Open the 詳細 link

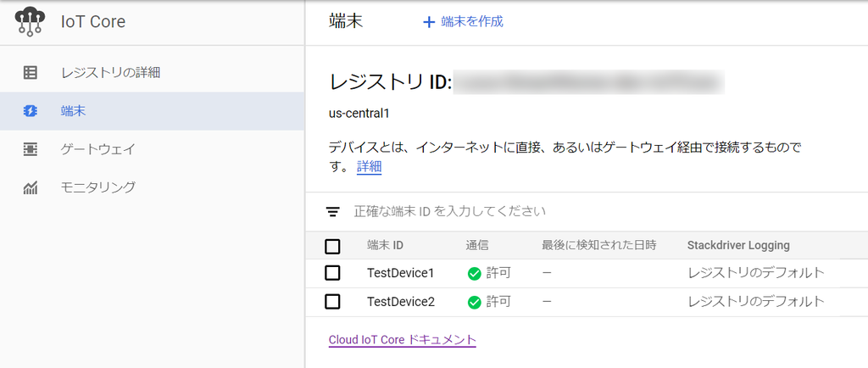coord(369,167)
